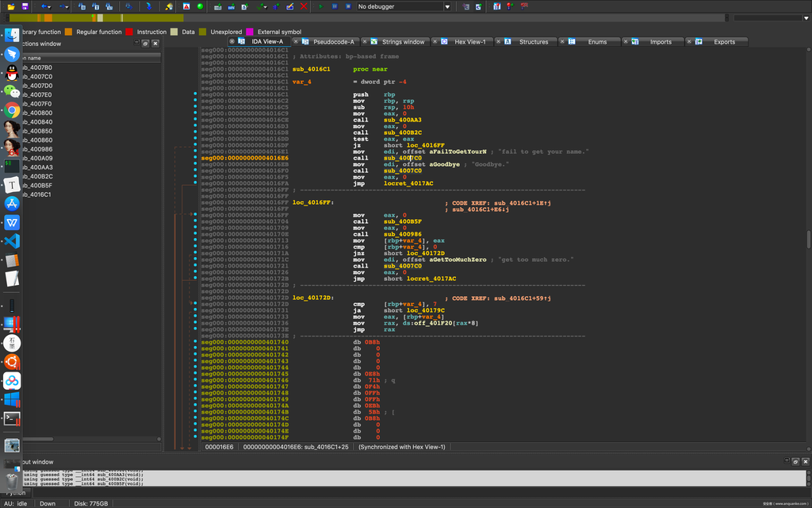Screen dimensions: 812x508
Task: Click the red X cancel toolbar icon
Action: (x=304, y=6)
